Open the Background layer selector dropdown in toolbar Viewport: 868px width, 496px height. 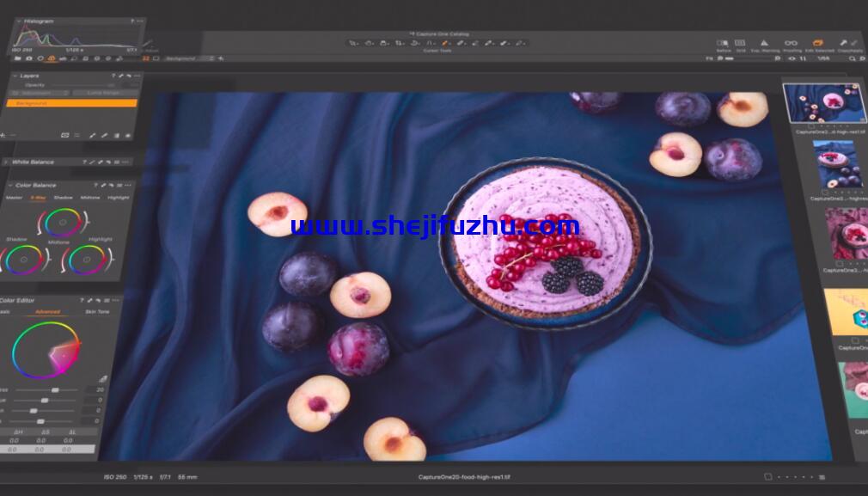pos(189,58)
